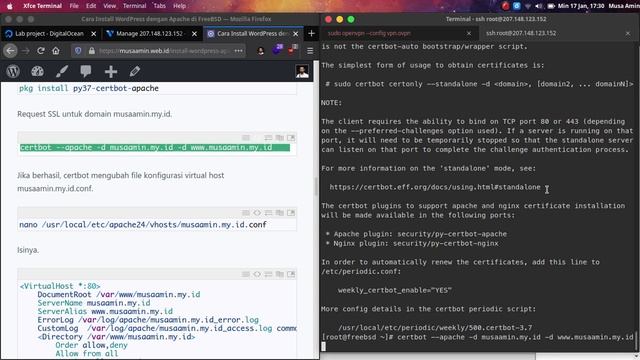Reload the current Firefox page
The height and width of the screenshot is (360, 640).
point(41,51)
